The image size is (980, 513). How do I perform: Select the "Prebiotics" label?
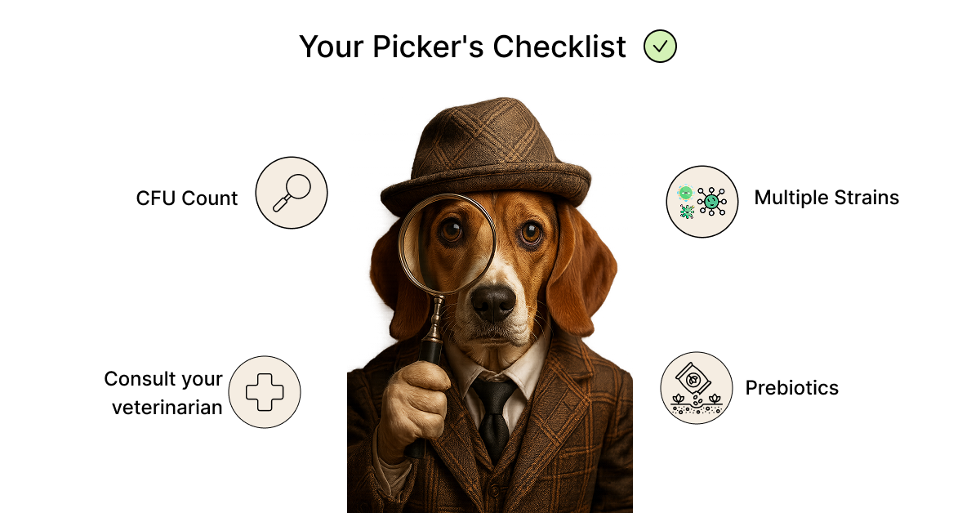[x=791, y=388]
